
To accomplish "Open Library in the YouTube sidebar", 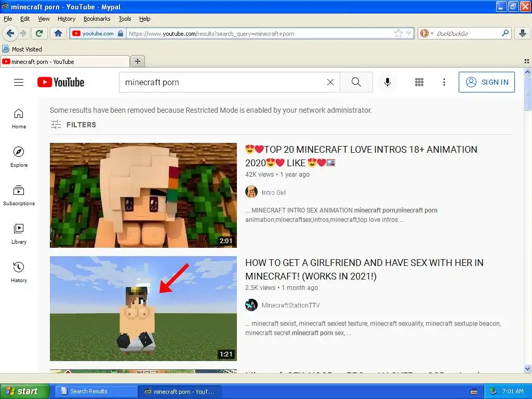I will click(x=19, y=234).
